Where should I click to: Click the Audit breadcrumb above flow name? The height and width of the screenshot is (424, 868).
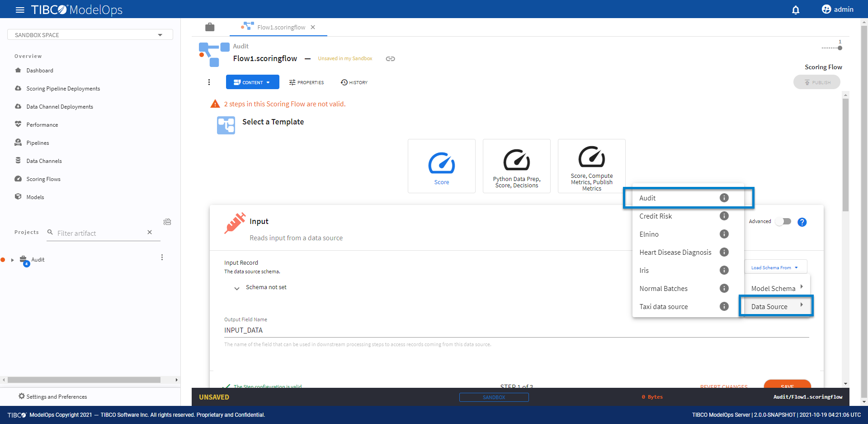point(241,46)
